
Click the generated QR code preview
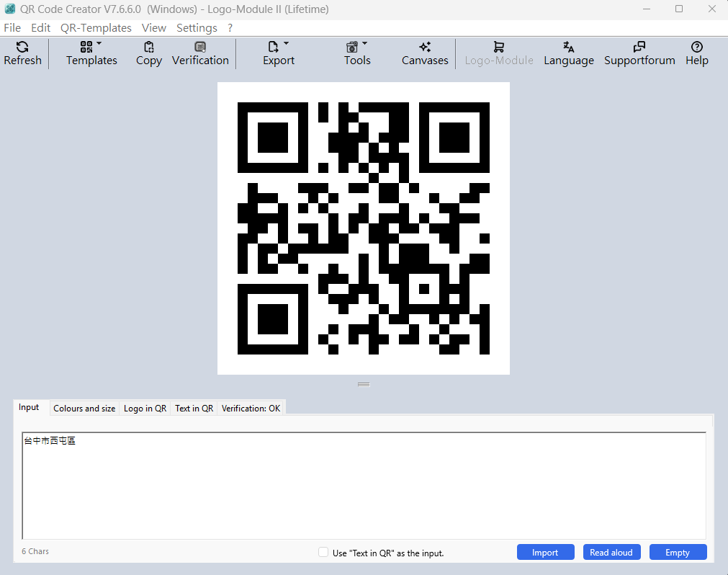click(364, 228)
